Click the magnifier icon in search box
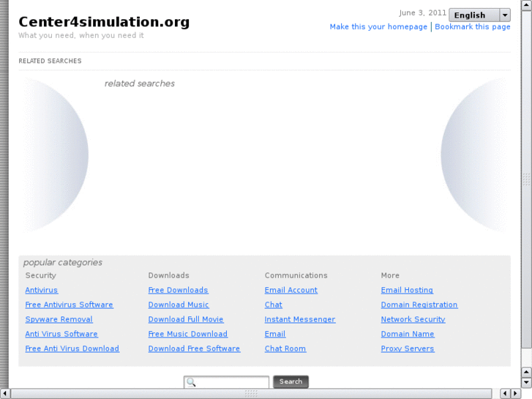The image size is (532, 399). pos(191,382)
